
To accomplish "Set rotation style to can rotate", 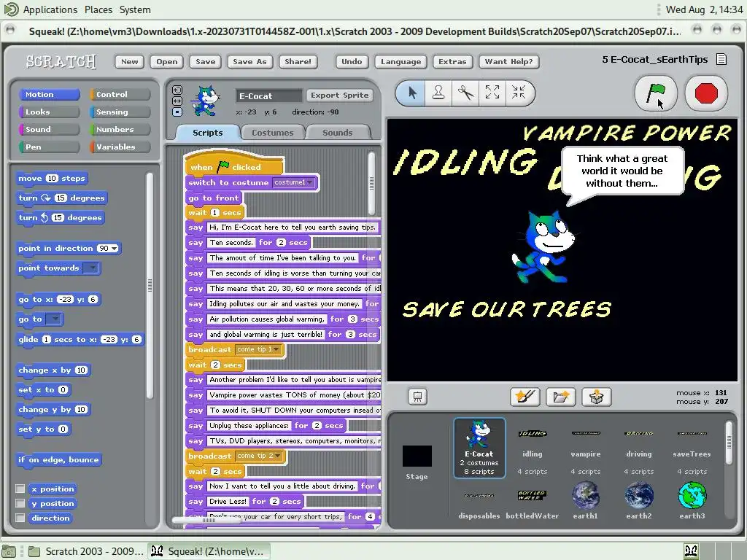I will [x=177, y=90].
